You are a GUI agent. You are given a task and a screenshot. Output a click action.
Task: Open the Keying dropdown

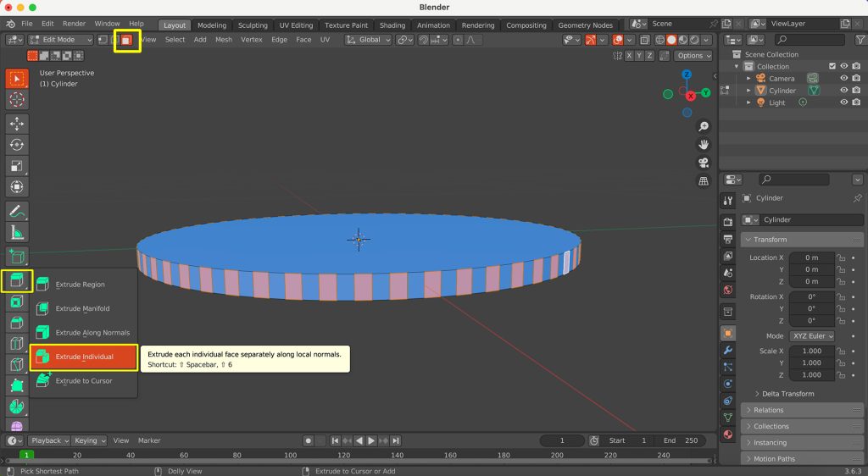click(89, 440)
